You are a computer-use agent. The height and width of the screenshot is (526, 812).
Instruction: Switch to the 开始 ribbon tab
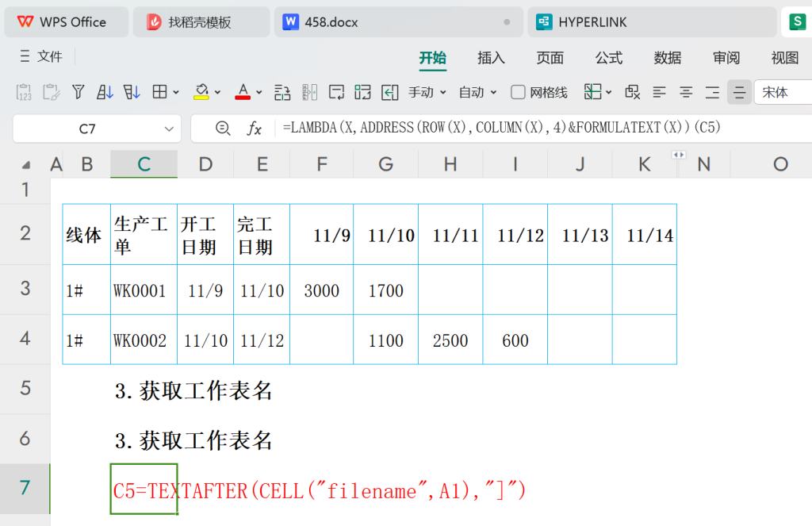point(432,58)
